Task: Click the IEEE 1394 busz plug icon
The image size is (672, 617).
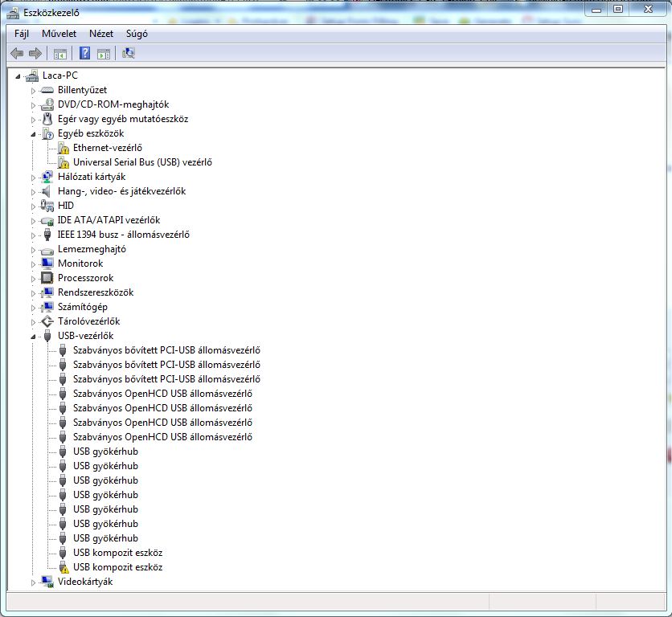Action: click(x=47, y=235)
